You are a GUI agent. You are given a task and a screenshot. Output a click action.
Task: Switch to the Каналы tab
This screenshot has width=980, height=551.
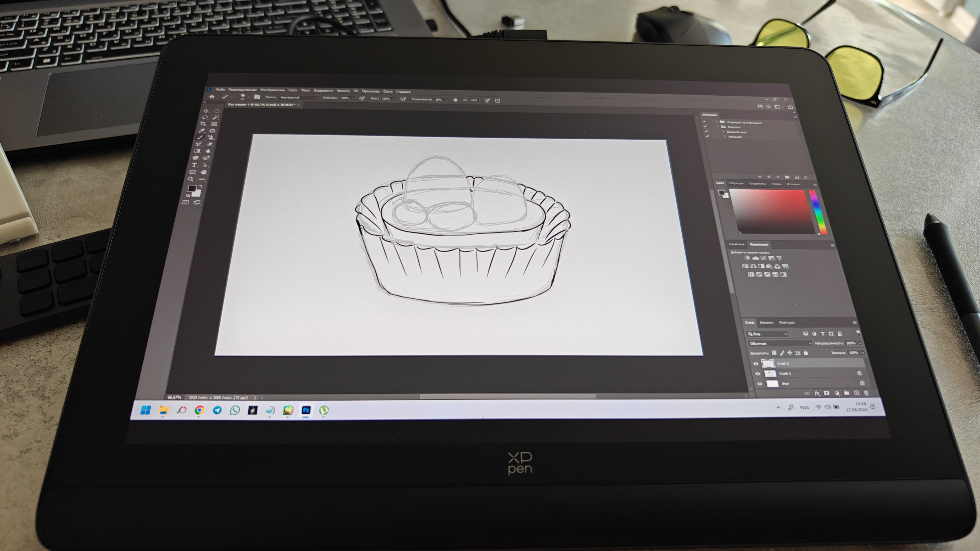pos(766,322)
